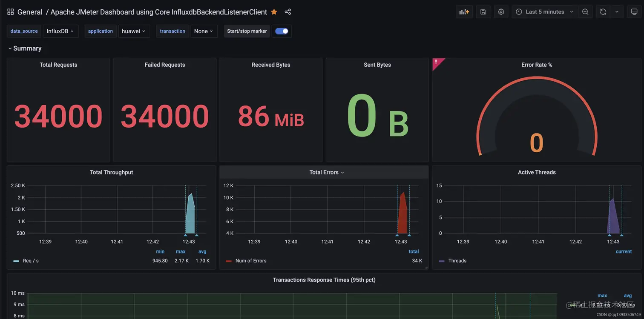Viewport: 644px width, 319px height.
Task: Open the InfluxDB data source dropdown
Action: point(60,31)
